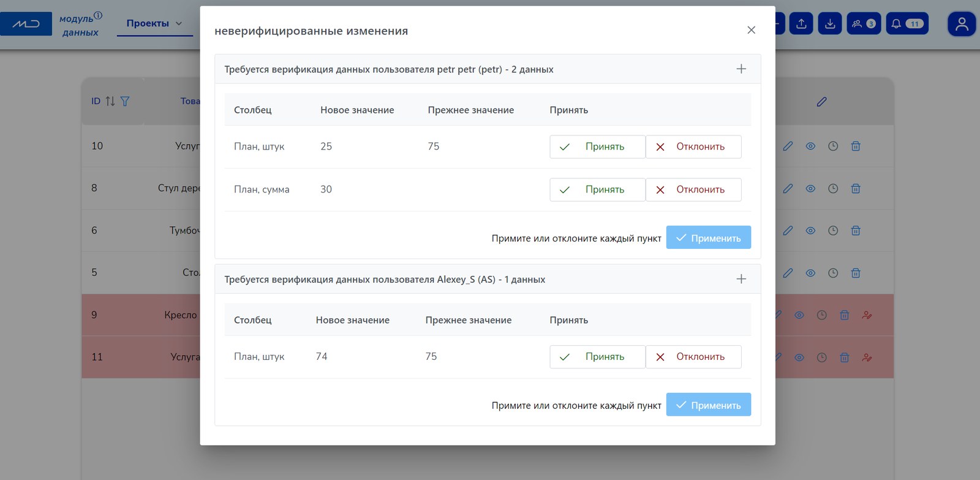Open the filter icon for the ID column
Image resolution: width=980 pixels, height=480 pixels.
(125, 101)
